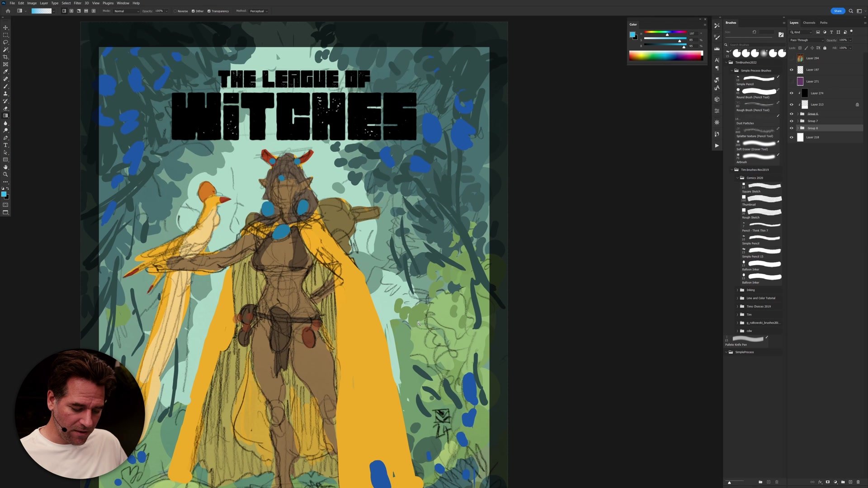Select the Lasso tool

tap(6, 42)
